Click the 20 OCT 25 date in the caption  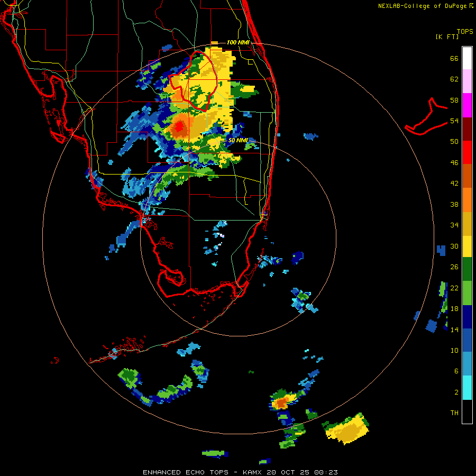tap(289, 472)
